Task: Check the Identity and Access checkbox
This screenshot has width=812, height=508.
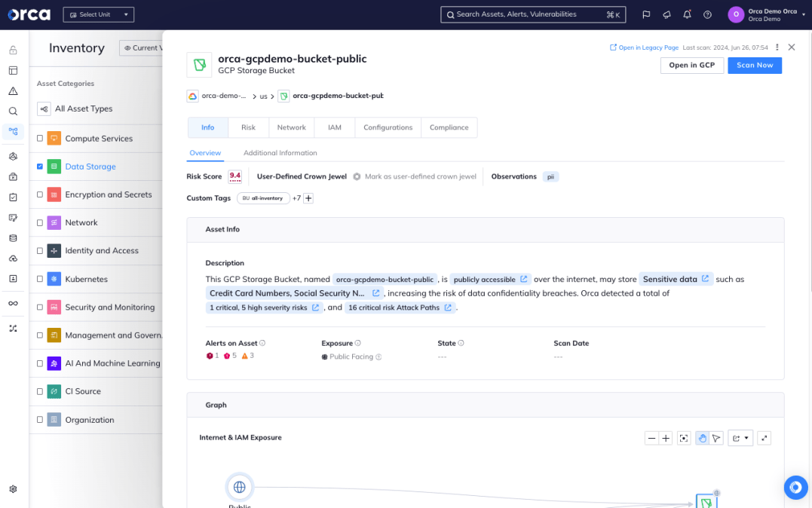Action: point(40,251)
